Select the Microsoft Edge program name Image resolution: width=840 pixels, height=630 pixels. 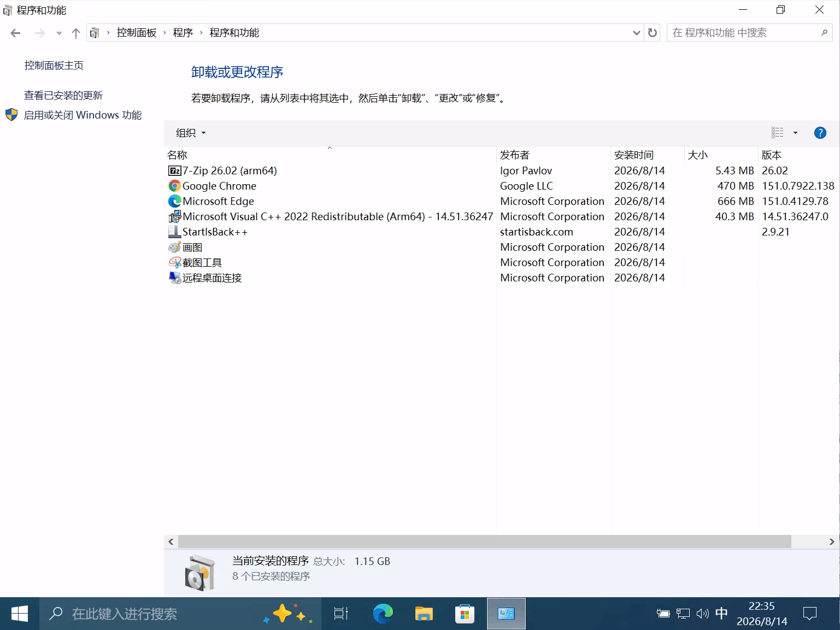(218, 202)
